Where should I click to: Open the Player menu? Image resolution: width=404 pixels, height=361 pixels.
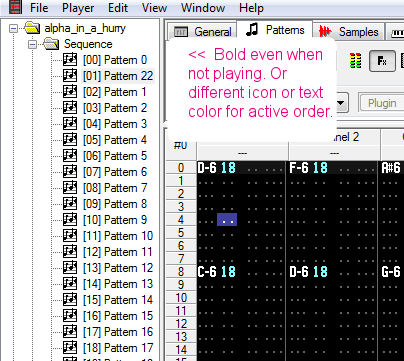78,8
